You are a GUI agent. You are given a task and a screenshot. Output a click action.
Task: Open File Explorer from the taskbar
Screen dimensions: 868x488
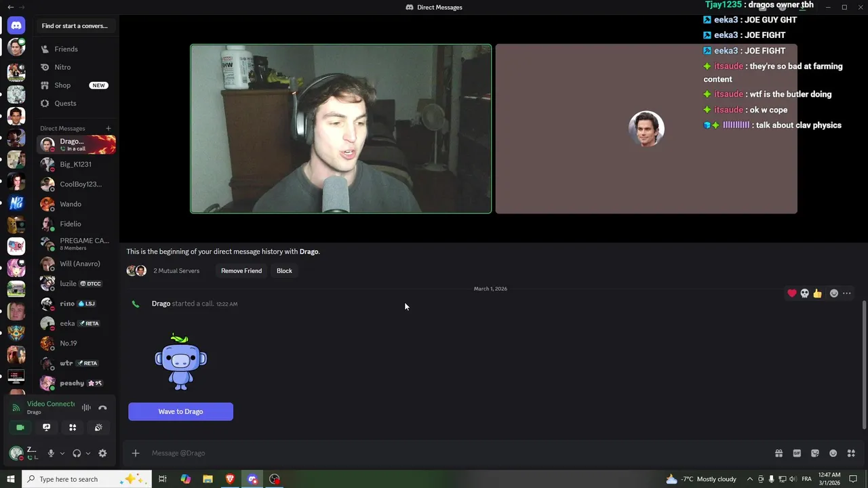click(208, 479)
